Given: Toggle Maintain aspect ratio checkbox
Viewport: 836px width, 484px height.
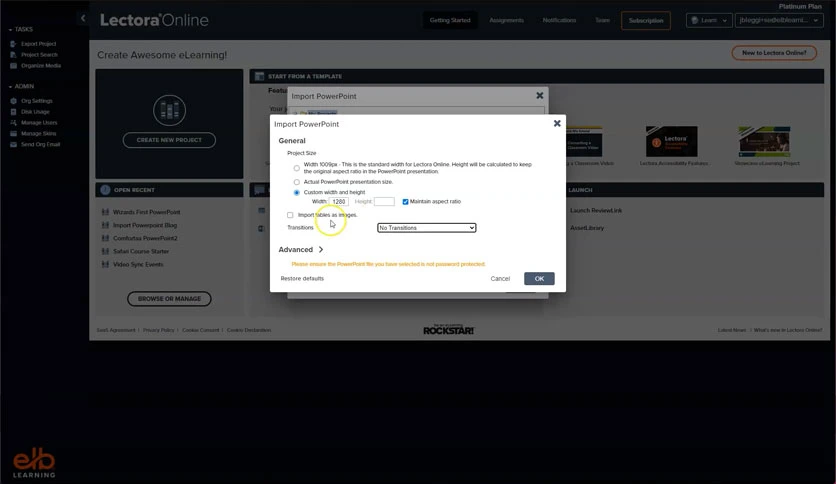Looking at the screenshot, I should [x=405, y=201].
